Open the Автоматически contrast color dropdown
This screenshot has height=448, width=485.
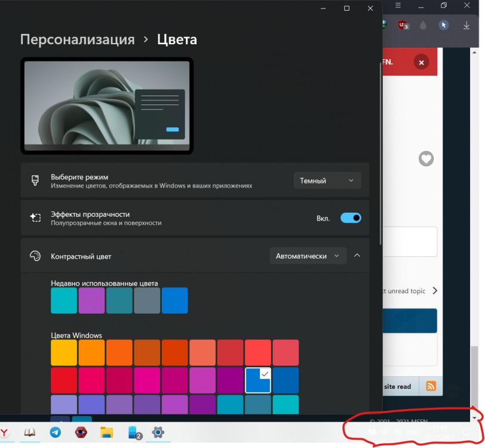click(x=308, y=255)
